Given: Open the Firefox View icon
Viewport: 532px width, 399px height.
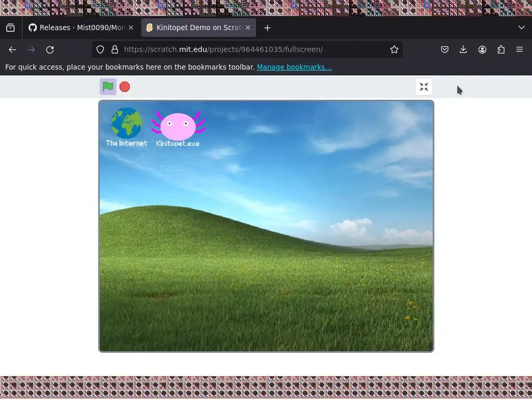Looking at the screenshot, I should (10, 28).
